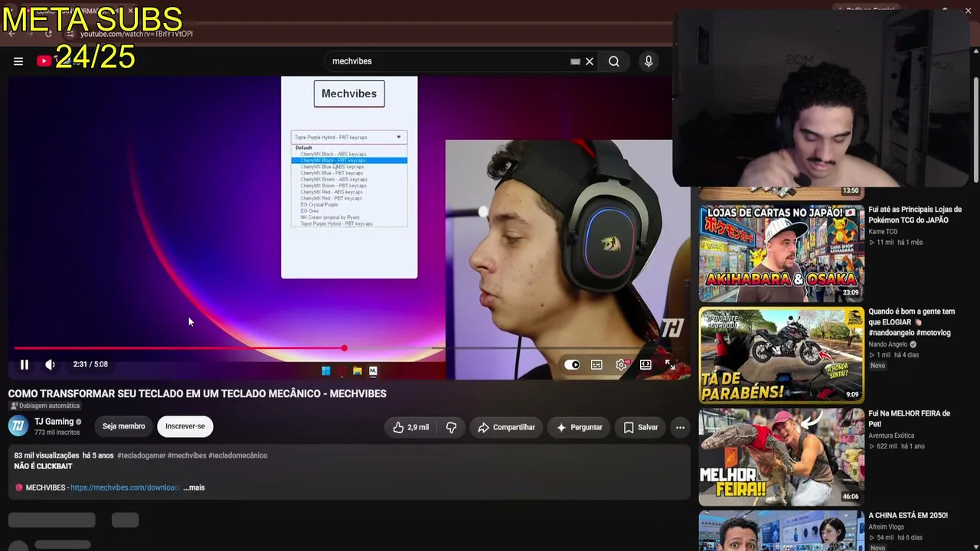Like the video with 2,9 mil likes
The width and height of the screenshot is (980, 551).
tap(410, 428)
